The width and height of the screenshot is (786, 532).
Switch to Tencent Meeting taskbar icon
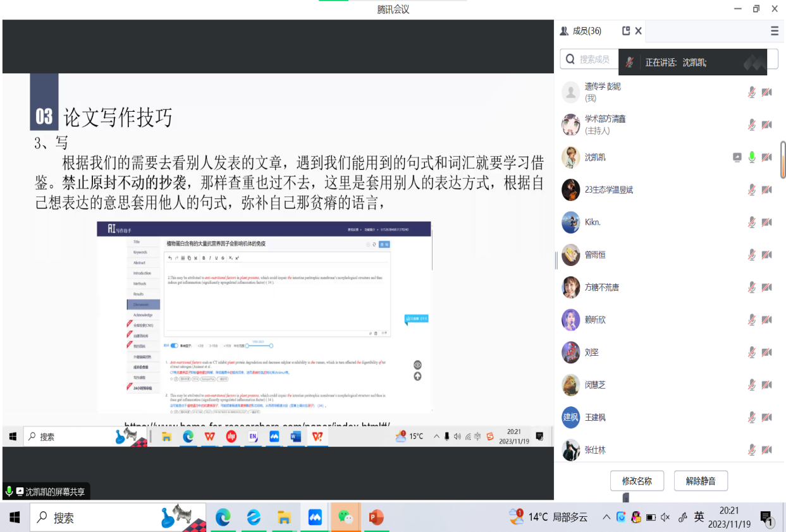point(315,517)
